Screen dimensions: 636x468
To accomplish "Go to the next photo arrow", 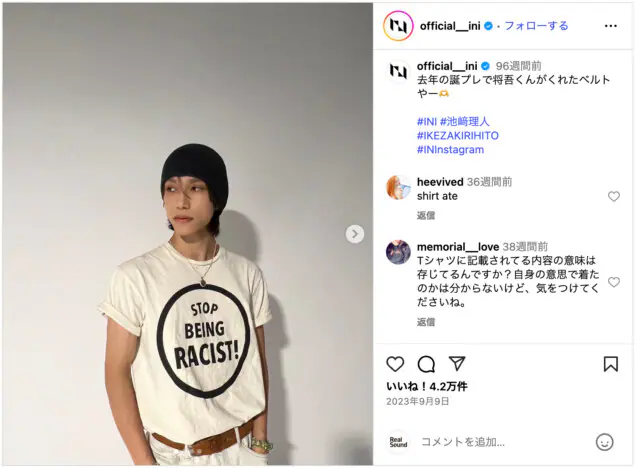I will click(x=355, y=234).
